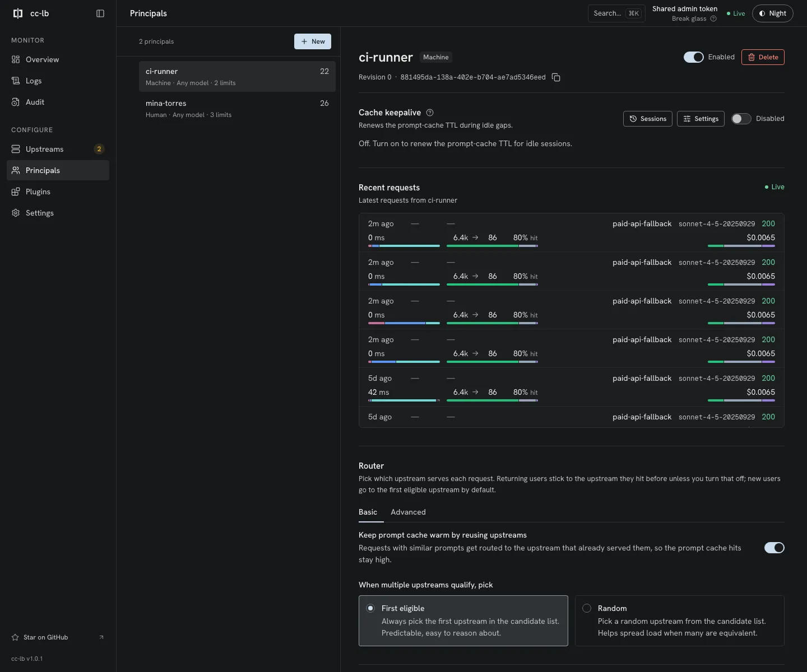Select the First eligible option
807x672 pixels.
click(x=463, y=620)
